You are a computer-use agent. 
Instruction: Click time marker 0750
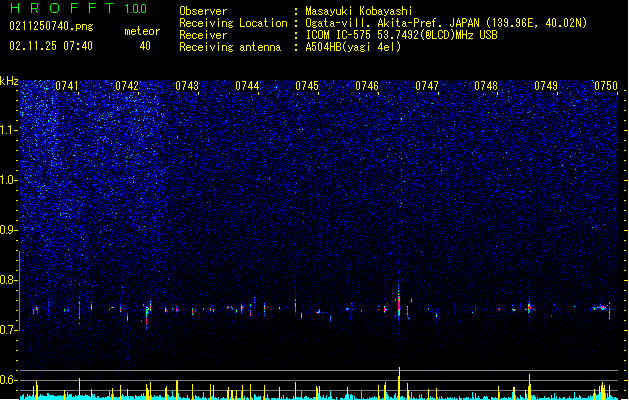(x=606, y=86)
